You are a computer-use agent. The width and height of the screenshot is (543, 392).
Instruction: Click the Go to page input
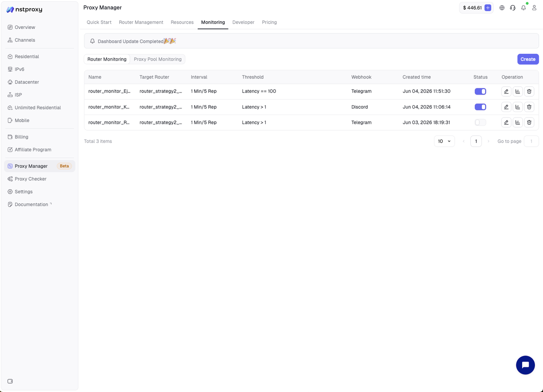(532, 141)
